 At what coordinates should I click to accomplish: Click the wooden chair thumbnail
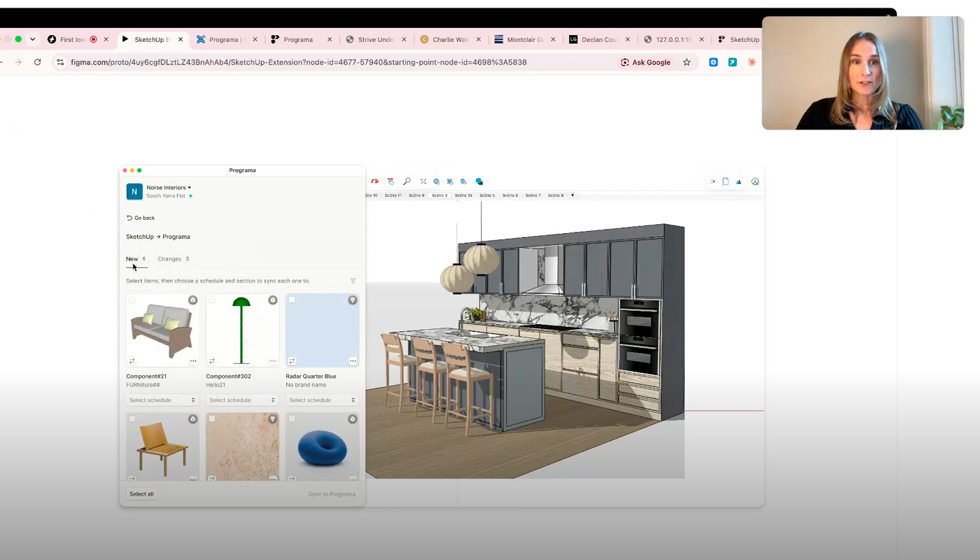click(x=162, y=447)
